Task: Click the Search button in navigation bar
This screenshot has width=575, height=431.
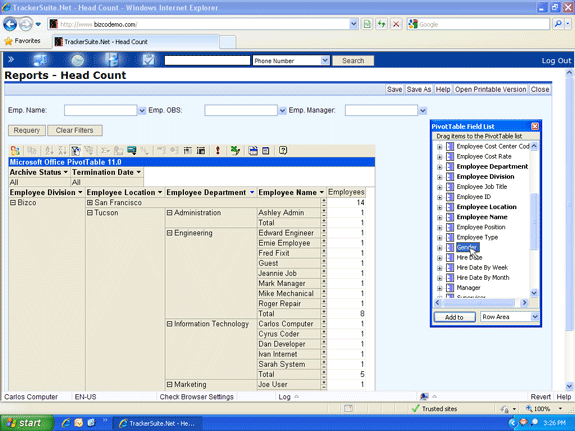Action: click(x=353, y=61)
